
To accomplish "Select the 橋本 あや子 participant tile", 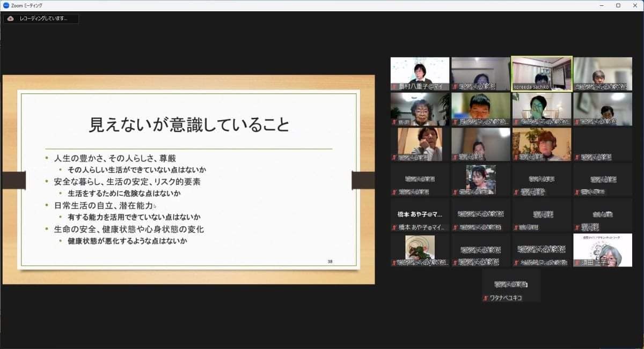I will pos(420,214).
